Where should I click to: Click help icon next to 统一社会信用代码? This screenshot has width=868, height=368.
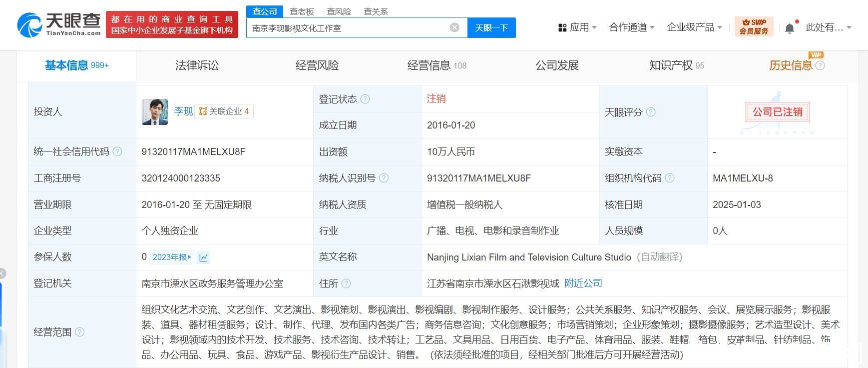[x=117, y=151]
